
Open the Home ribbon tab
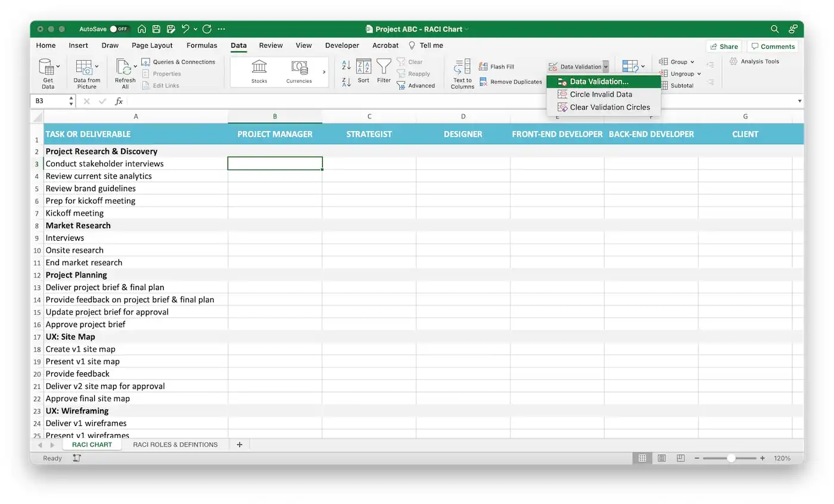point(46,45)
